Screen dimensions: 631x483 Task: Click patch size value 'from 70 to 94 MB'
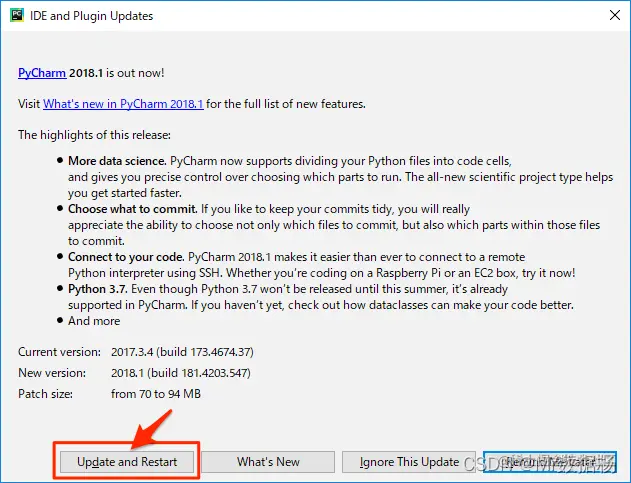pos(156,394)
